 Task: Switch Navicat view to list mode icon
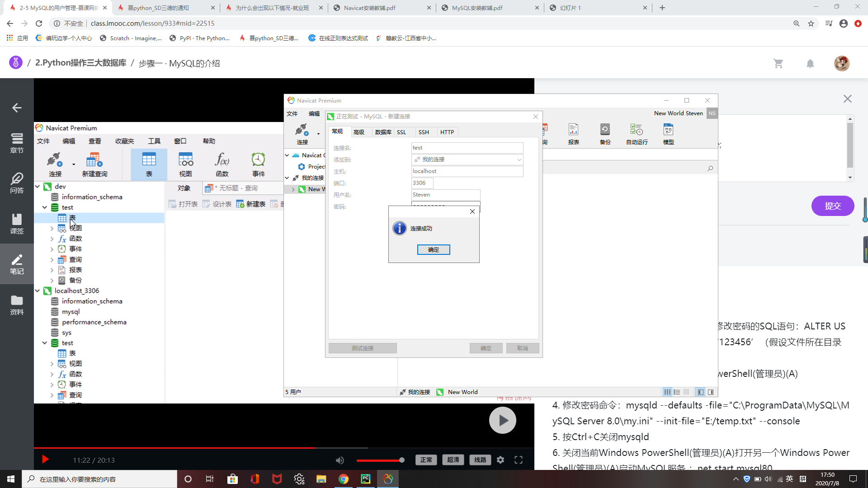coord(677,392)
